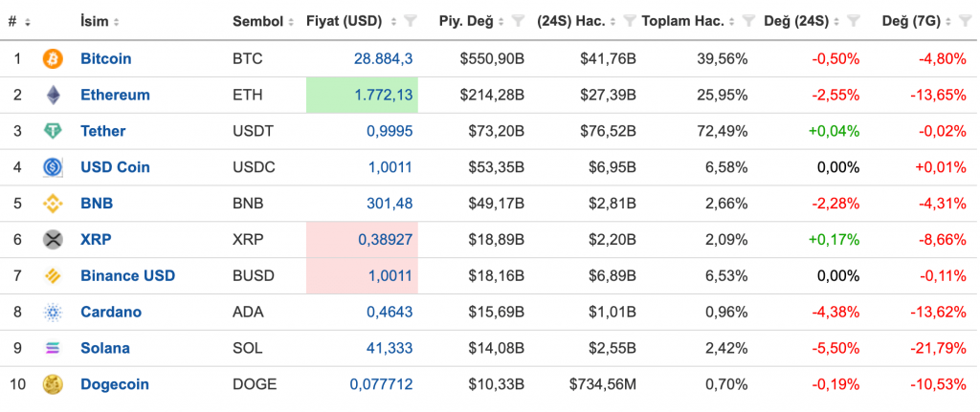980x412 pixels.
Task: Click the Solana 7-day change -21,79%
Action: pos(939,348)
